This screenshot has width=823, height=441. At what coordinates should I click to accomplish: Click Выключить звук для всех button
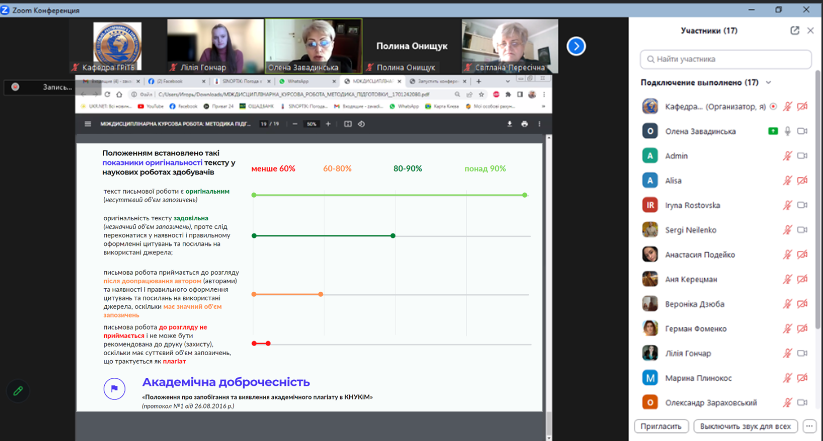point(745,426)
